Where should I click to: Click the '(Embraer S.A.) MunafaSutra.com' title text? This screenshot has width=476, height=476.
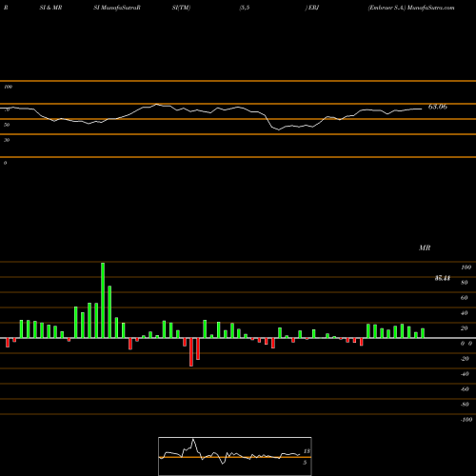click(411, 8)
